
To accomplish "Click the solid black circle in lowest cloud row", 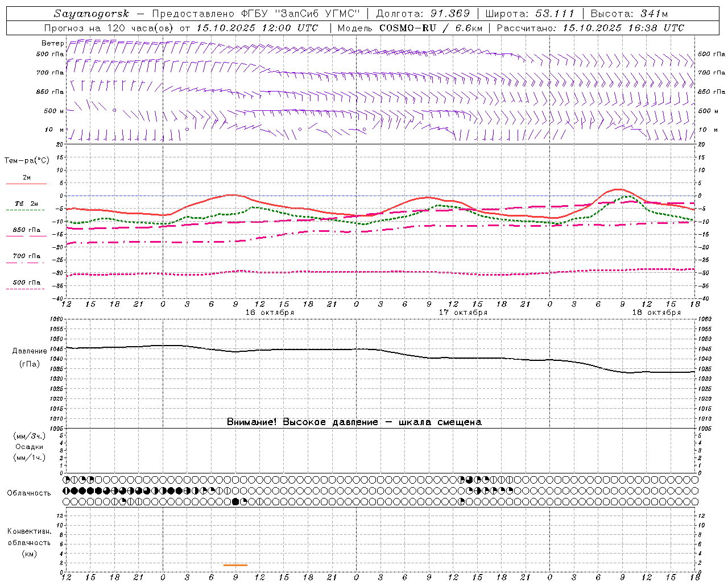I will 235,502.
